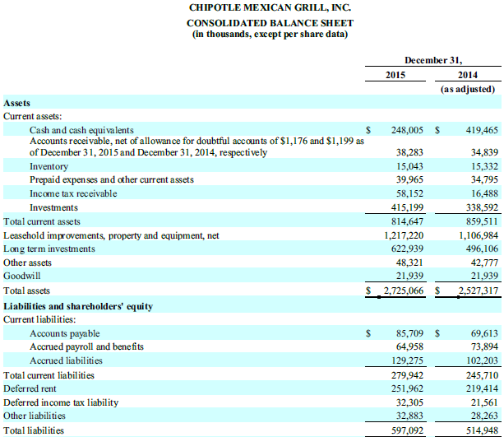Select the 129,275 accrued liabilities value

coord(407,360)
